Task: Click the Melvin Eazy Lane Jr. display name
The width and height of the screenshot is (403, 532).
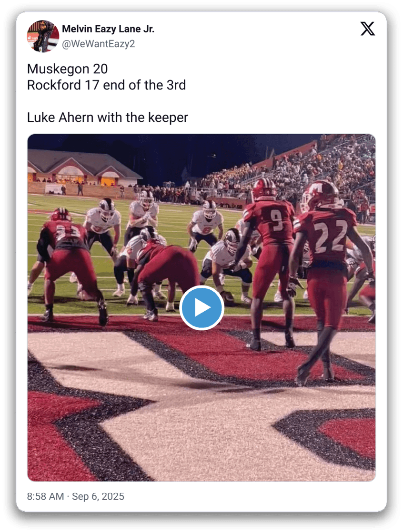Action: click(x=108, y=29)
